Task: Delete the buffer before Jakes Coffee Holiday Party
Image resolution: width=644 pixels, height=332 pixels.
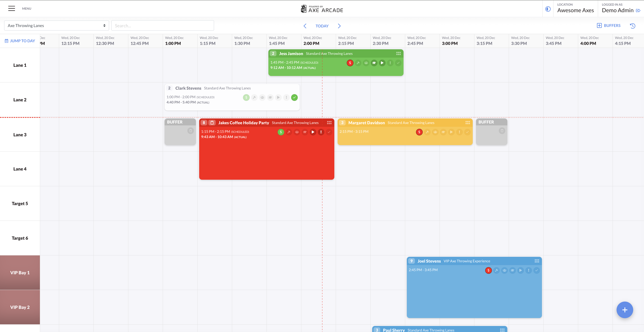Action: [x=191, y=131]
